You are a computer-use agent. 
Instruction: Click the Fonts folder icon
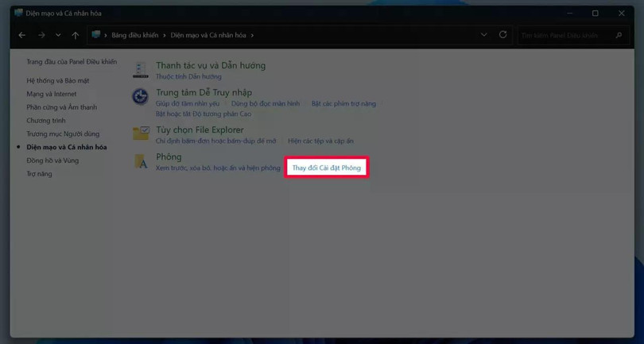pyautogui.click(x=141, y=162)
